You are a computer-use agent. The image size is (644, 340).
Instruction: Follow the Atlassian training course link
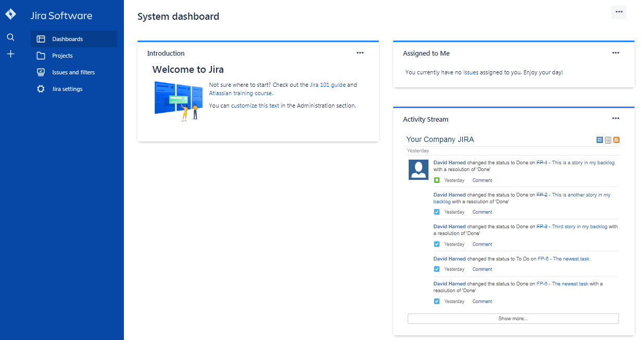(240, 94)
